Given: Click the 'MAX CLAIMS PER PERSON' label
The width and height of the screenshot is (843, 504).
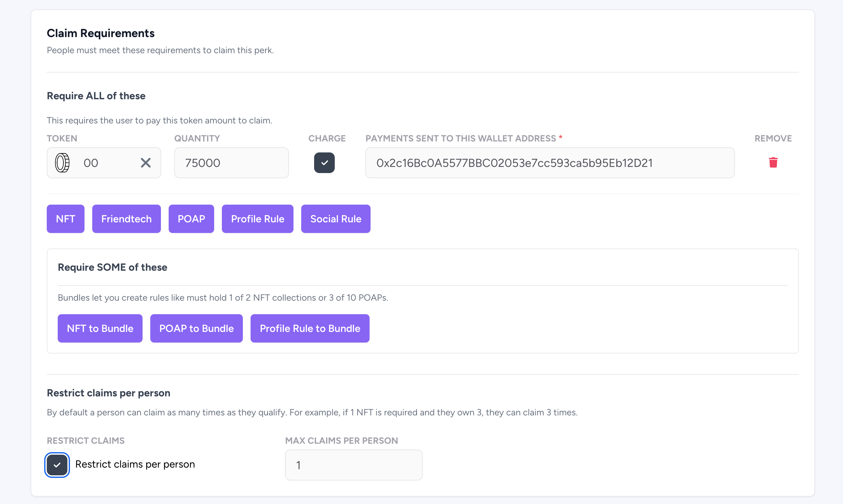Looking at the screenshot, I should [x=342, y=441].
